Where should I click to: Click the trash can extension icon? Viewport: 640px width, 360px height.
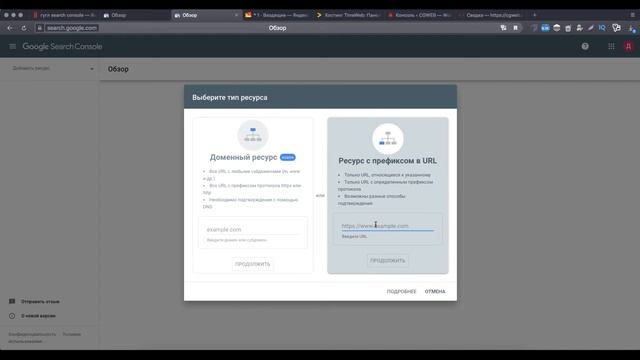click(568, 28)
